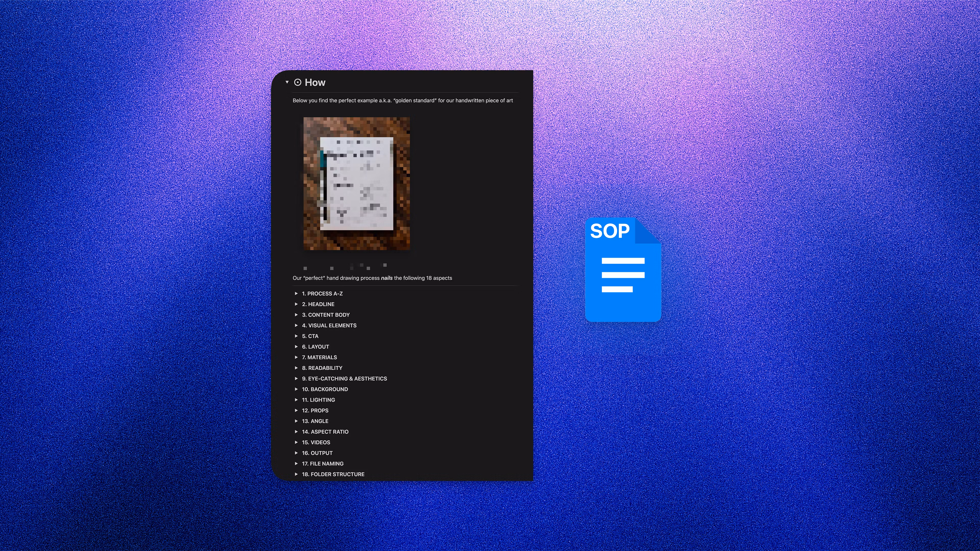Expand the 3. CONTENT BODY toggle
980x551 pixels.
coord(326,315)
